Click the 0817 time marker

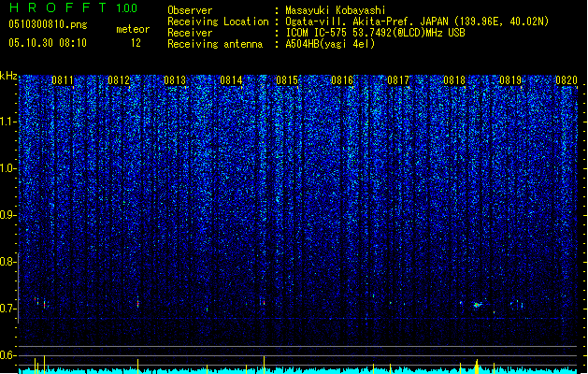point(398,80)
